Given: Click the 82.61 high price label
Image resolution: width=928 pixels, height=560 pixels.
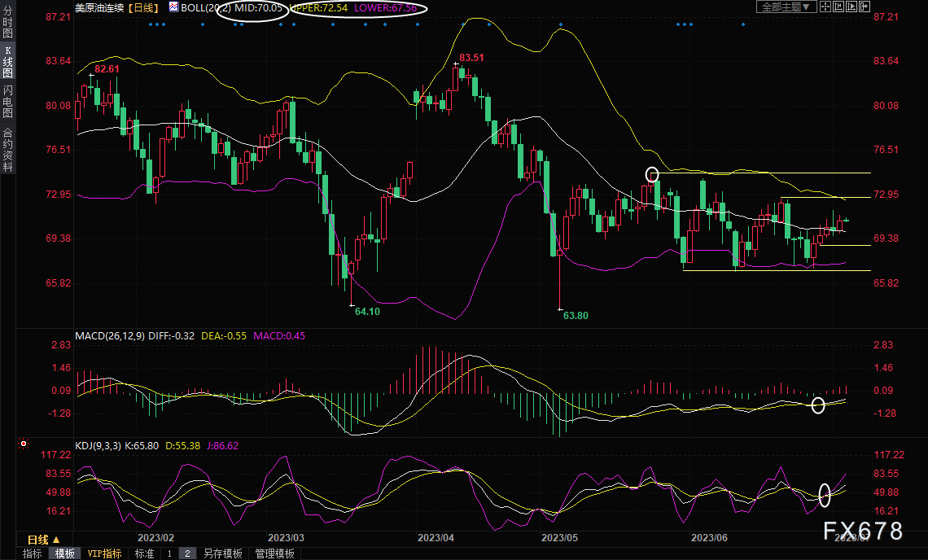Looking at the screenshot, I should (x=107, y=68).
